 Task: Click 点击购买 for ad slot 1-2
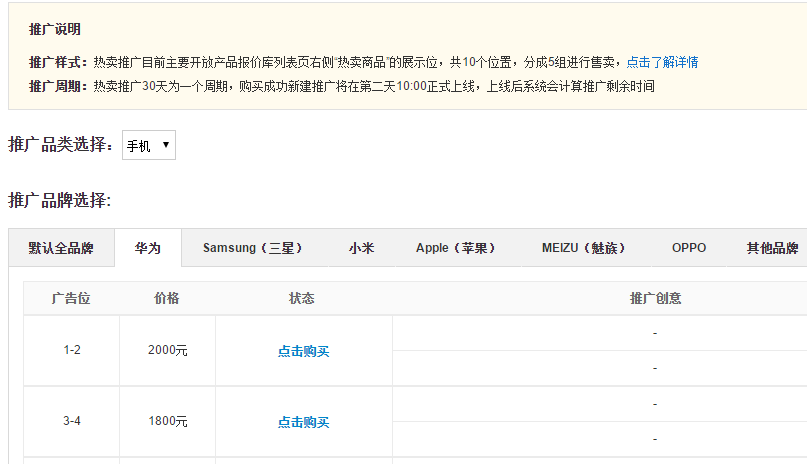[303, 351]
